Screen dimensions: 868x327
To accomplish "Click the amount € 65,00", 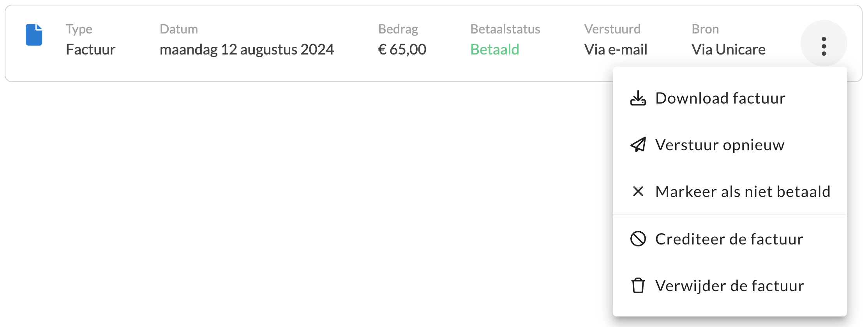I will (x=402, y=49).
